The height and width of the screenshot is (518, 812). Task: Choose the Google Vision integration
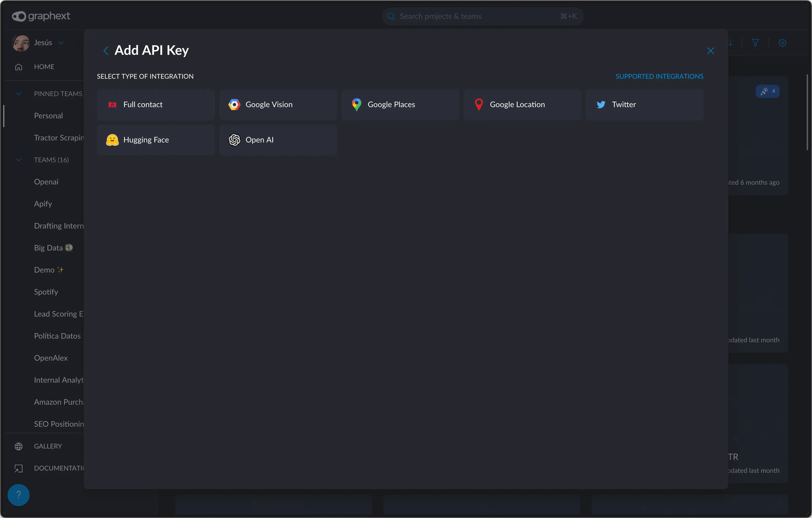[278, 105]
